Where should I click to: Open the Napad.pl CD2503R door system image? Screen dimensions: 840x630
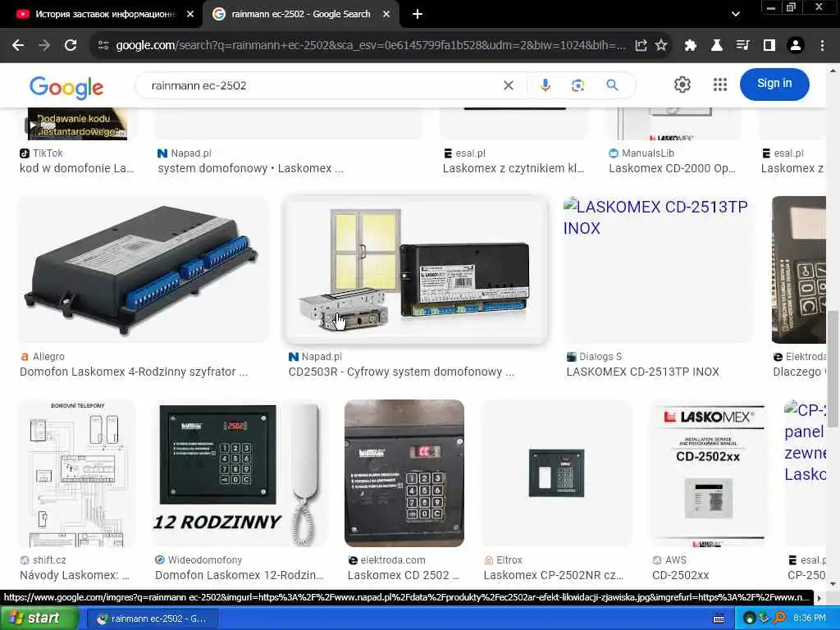coord(416,269)
